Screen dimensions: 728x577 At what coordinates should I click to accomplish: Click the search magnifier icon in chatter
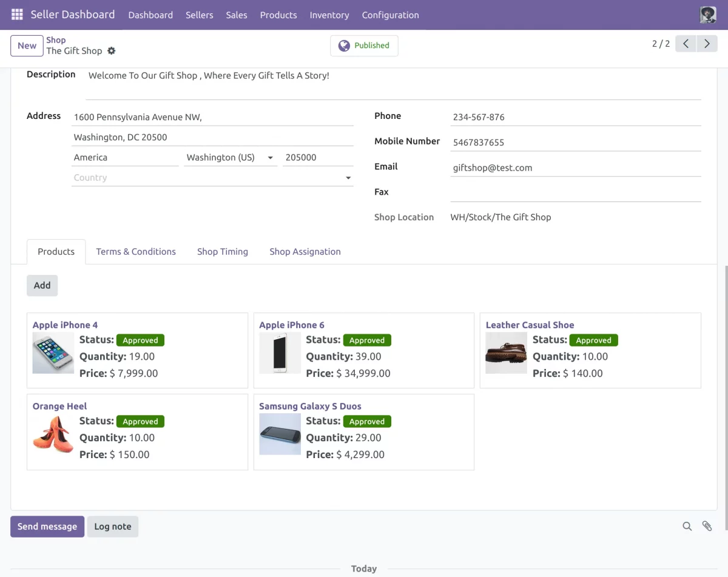(x=687, y=527)
